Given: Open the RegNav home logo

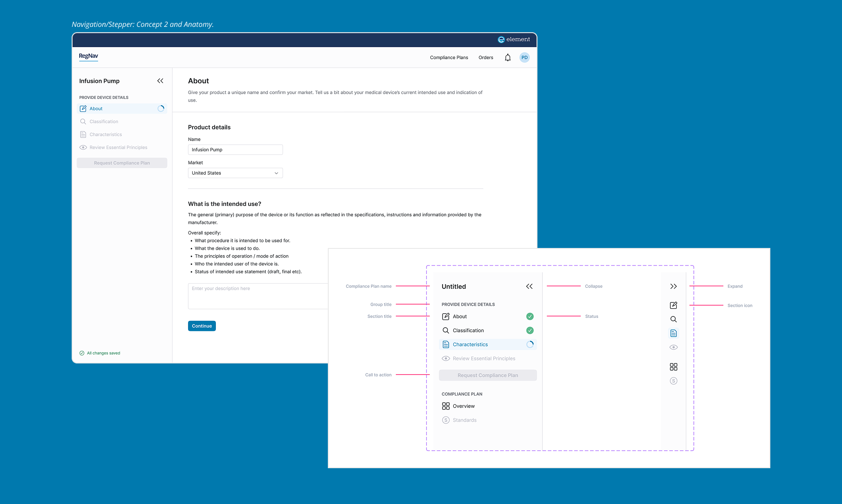Looking at the screenshot, I should [x=88, y=56].
